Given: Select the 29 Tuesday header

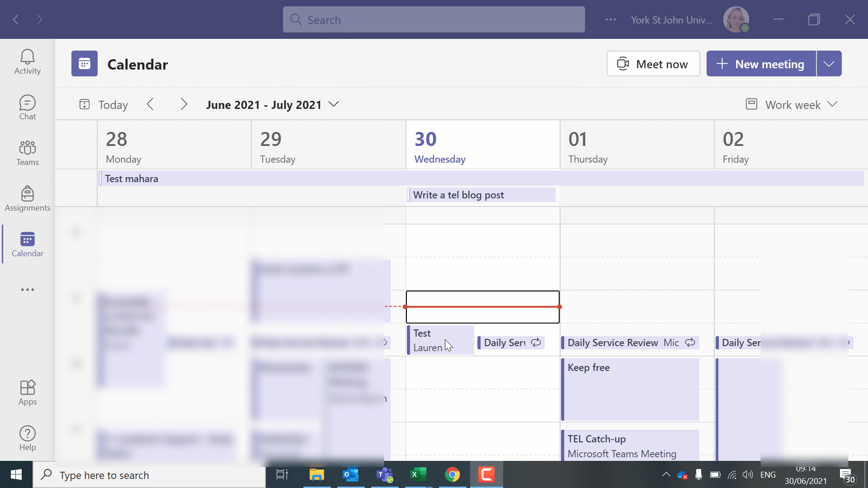Looking at the screenshot, I should 329,145.
